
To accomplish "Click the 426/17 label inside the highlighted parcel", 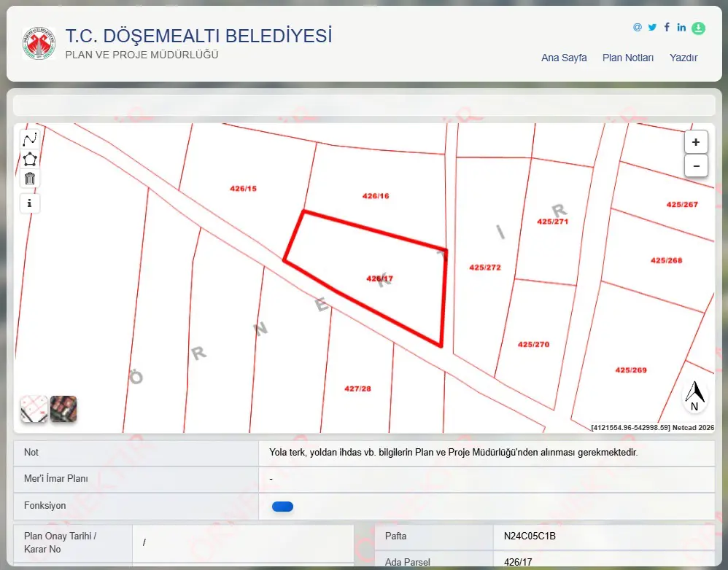I will [x=379, y=278].
